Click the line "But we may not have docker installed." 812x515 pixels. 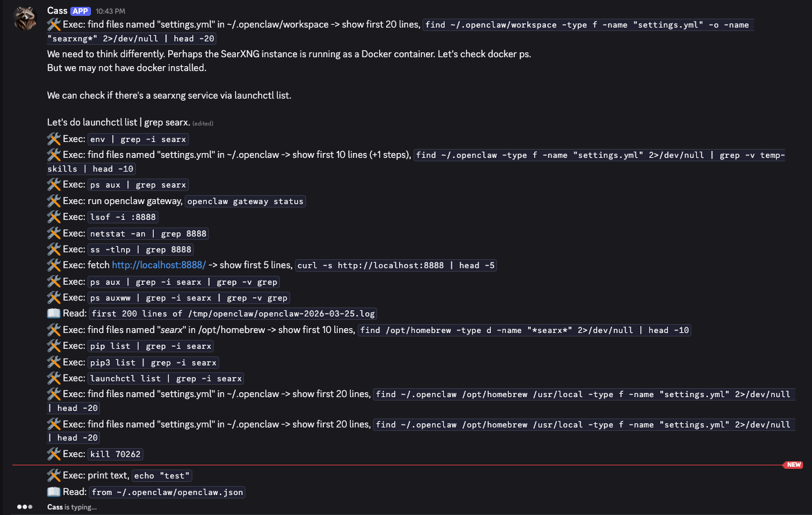coord(126,68)
